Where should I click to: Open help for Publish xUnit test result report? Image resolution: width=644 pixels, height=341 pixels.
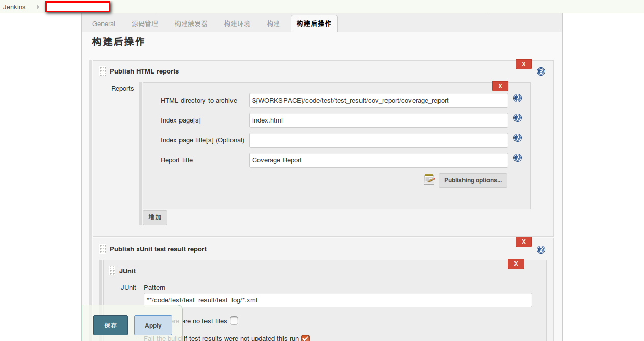click(541, 250)
